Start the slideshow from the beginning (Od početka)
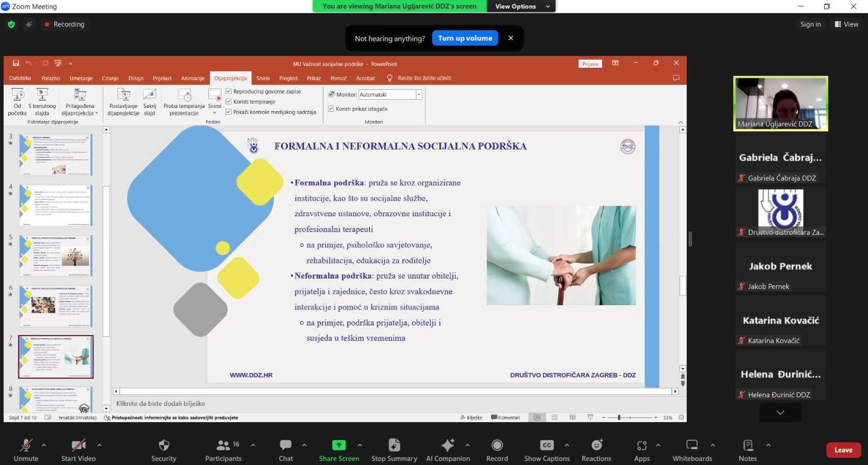 click(x=17, y=102)
